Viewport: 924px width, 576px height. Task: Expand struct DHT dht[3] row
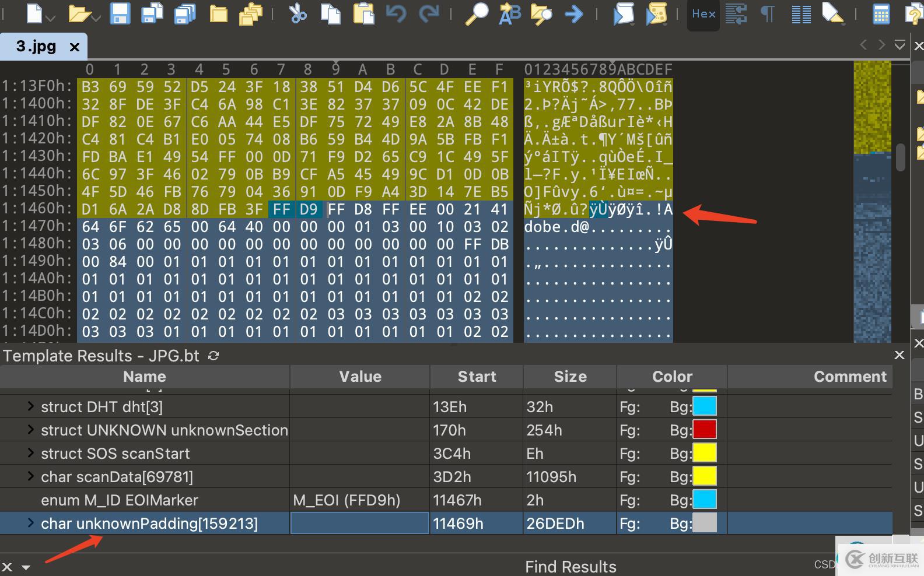(30, 406)
